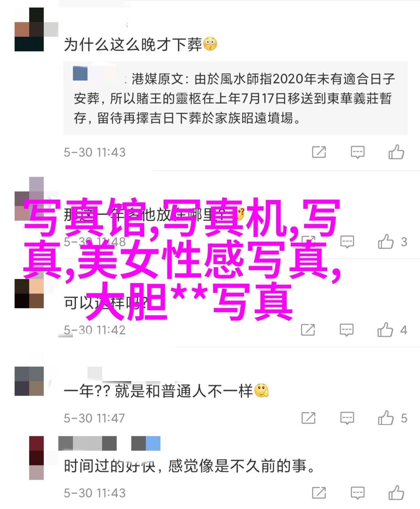Open the quoted 港媒原文 text block

(235, 98)
